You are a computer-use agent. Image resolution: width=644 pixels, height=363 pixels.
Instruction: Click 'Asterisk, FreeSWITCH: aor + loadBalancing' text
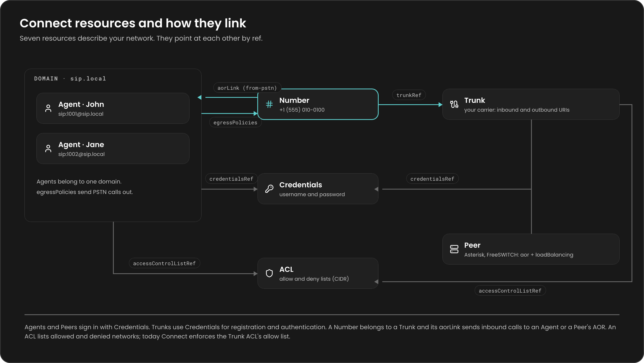point(519,255)
